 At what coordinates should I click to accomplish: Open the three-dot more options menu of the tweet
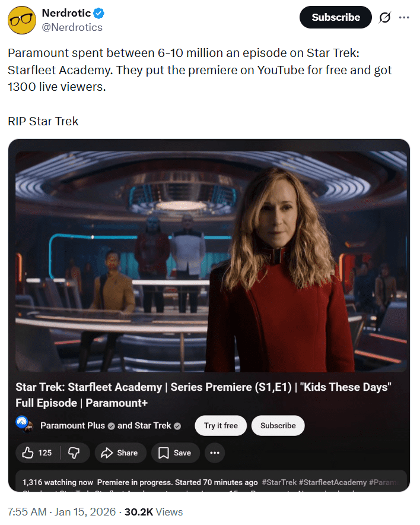coord(404,17)
